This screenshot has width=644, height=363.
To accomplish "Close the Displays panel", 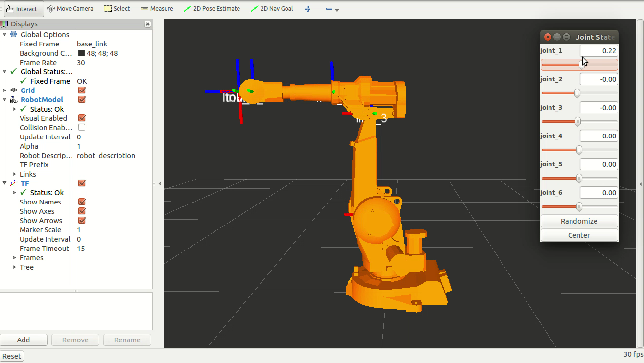I will [148, 24].
